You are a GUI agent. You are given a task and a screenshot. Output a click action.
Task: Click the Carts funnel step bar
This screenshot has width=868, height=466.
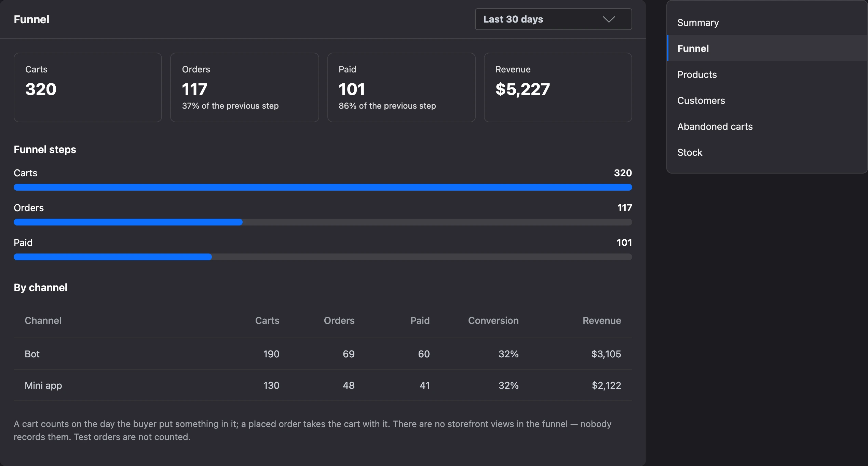323,187
